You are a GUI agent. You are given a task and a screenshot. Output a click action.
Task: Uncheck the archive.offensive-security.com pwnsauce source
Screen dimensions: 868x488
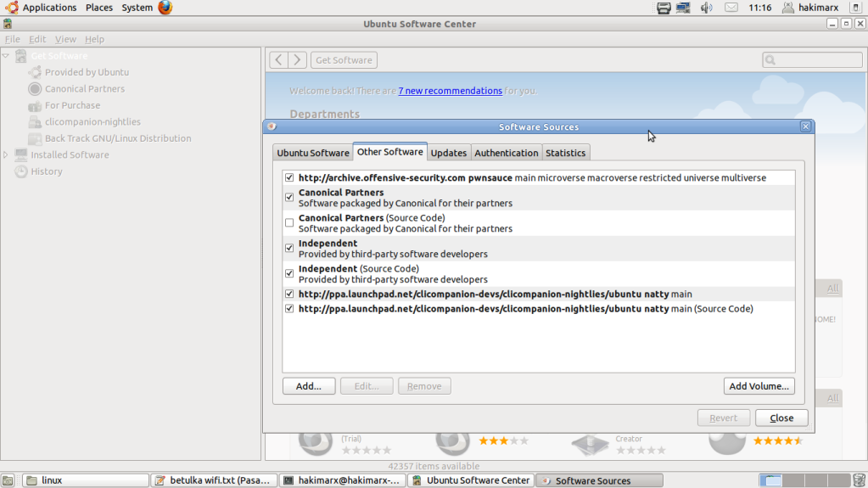click(289, 178)
